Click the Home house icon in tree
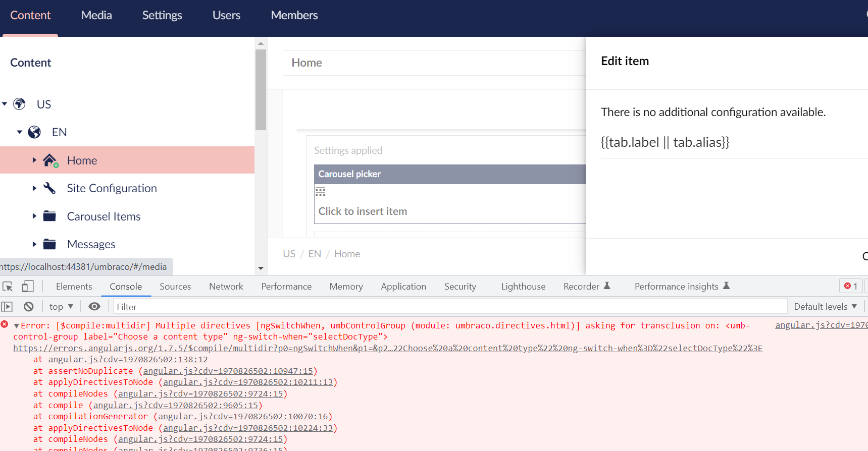Screen dimensions: 868x451 (49, 160)
